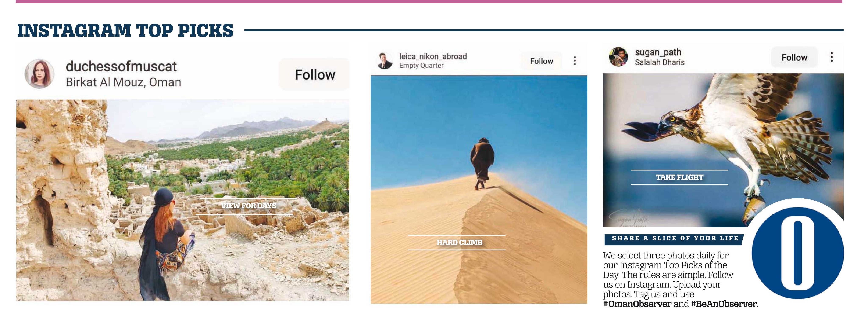Screen dimensions: 868x316
Task: Click the #BeAnObserver hashtag
Action: pyautogui.click(x=724, y=304)
